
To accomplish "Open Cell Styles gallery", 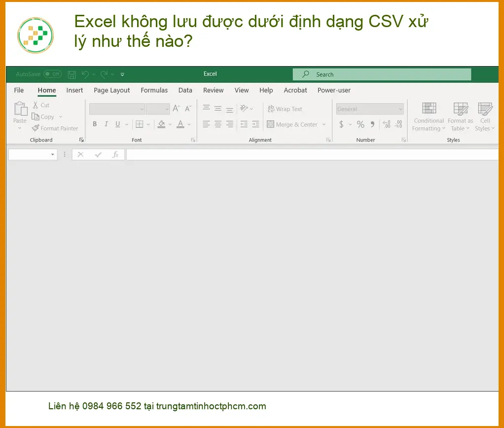I will tap(485, 117).
